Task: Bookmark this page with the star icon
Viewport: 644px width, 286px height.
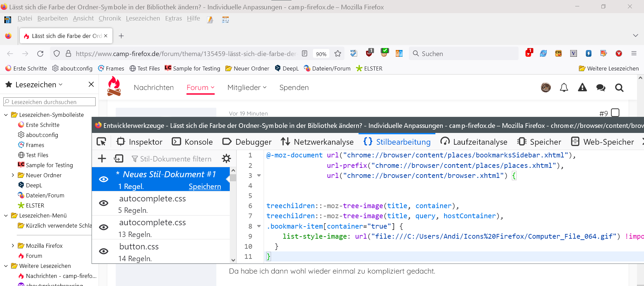Action: click(338, 54)
